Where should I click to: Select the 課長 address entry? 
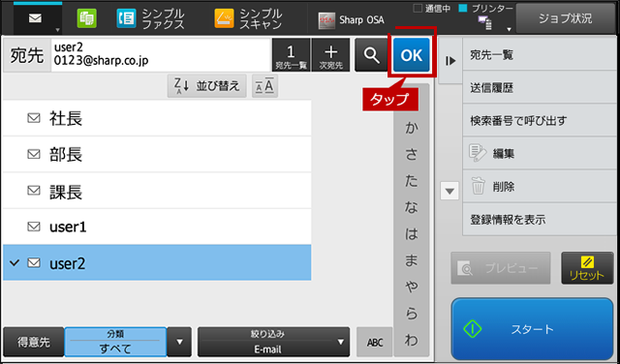pos(157,191)
